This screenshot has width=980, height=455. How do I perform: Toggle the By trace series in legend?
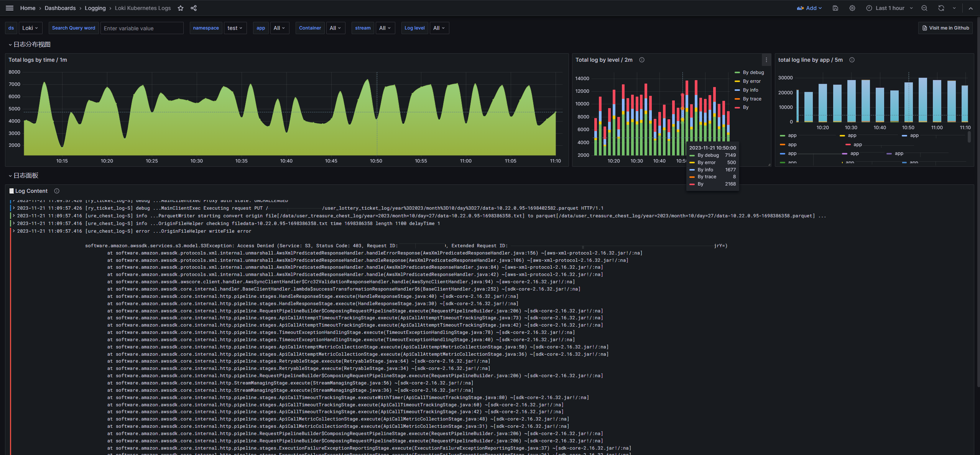click(x=752, y=99)
